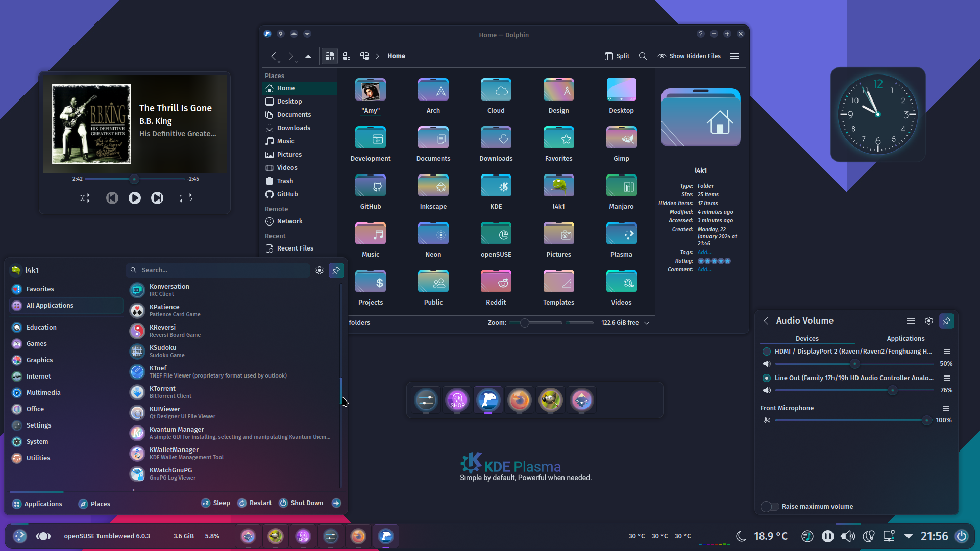Click Add tags link in info panel
The image size is (980, 551).
pos(704,253)
